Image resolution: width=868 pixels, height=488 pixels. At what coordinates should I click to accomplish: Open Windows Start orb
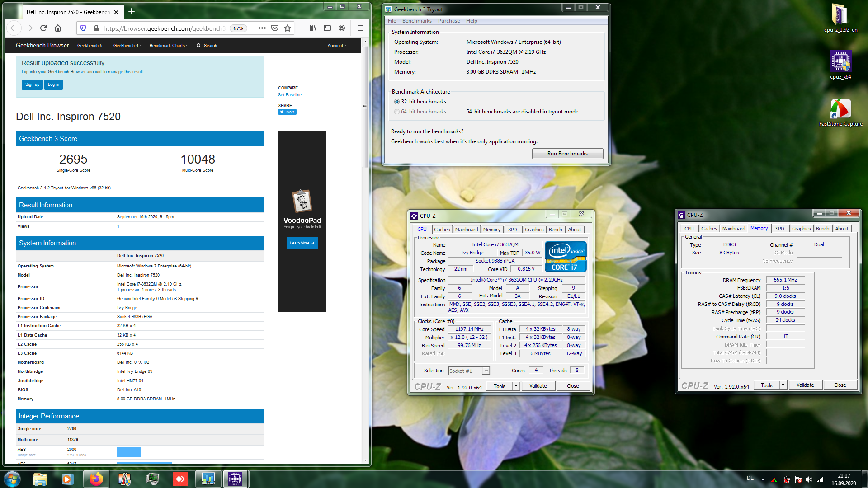tap(12, 479)
